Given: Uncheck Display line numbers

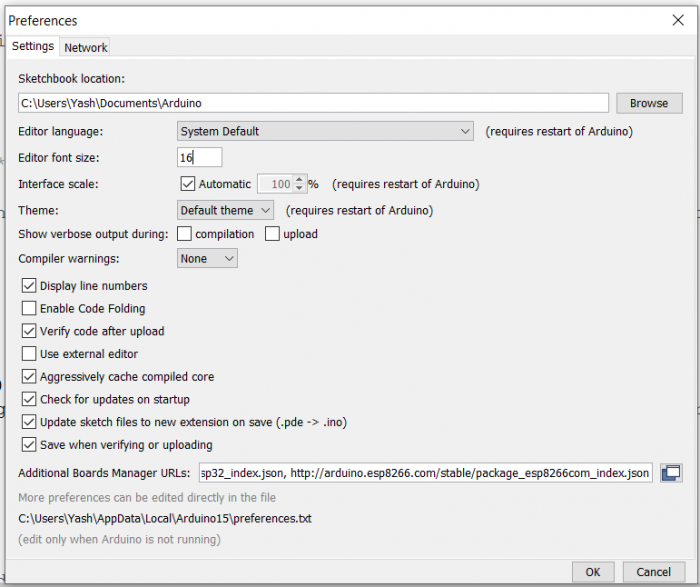Looking at the screenshot, I should click(29, 286).
